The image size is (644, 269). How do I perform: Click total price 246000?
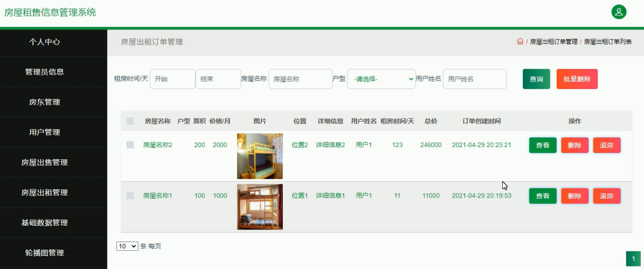(431, 145)
